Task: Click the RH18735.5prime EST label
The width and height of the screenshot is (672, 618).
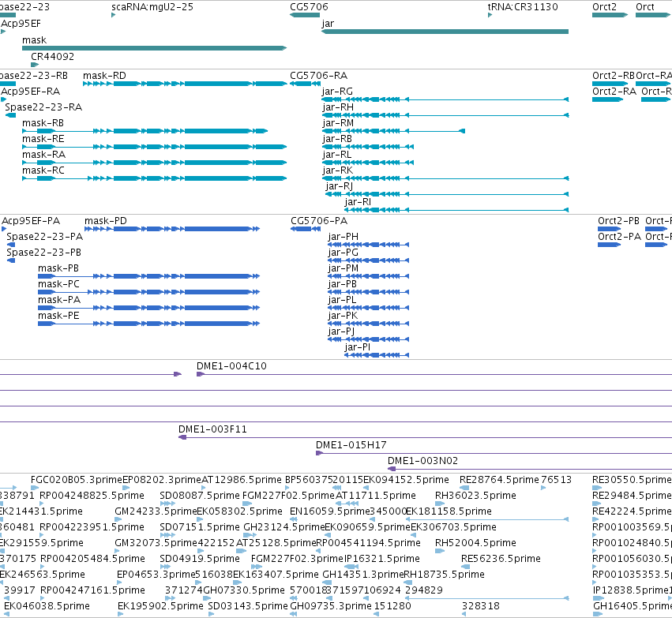Action: click(444, 575)
